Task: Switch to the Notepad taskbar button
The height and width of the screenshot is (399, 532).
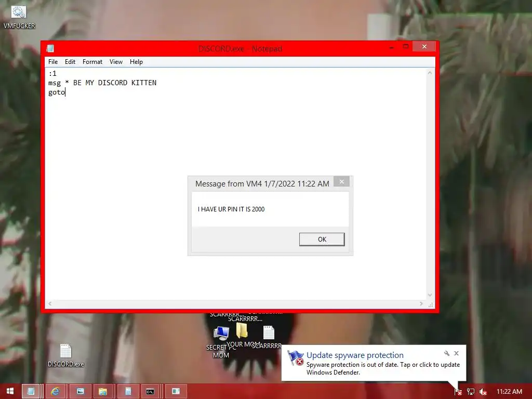Action: click(x=31, y=391)
